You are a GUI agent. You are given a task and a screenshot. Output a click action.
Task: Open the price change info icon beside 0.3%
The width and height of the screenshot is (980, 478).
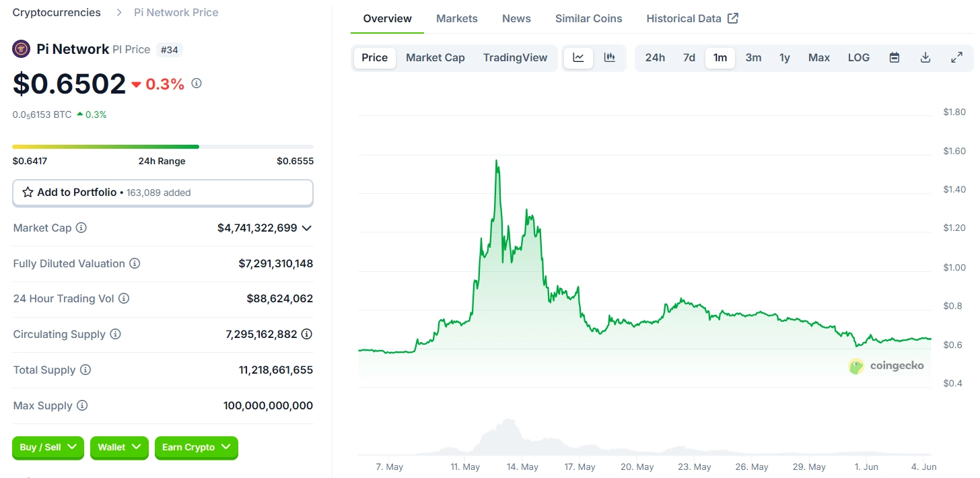[x=197, y=83]
